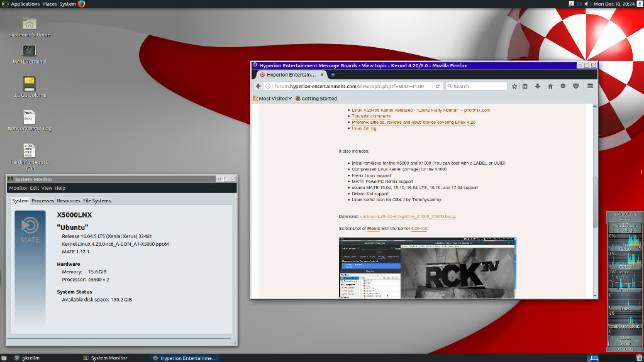
Task: Open the trash icon in bottom panel
Action: pos(640,358)
